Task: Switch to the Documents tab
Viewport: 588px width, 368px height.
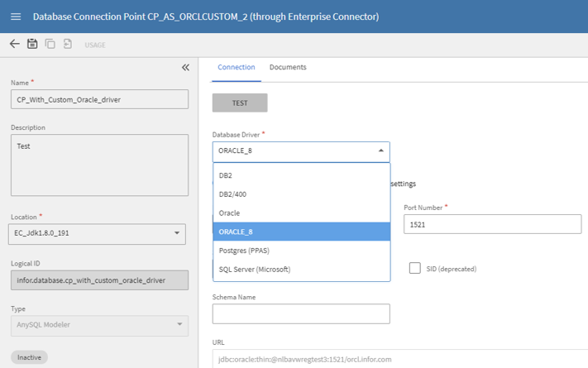Action: pyautogui.click(x=288, y=67)
